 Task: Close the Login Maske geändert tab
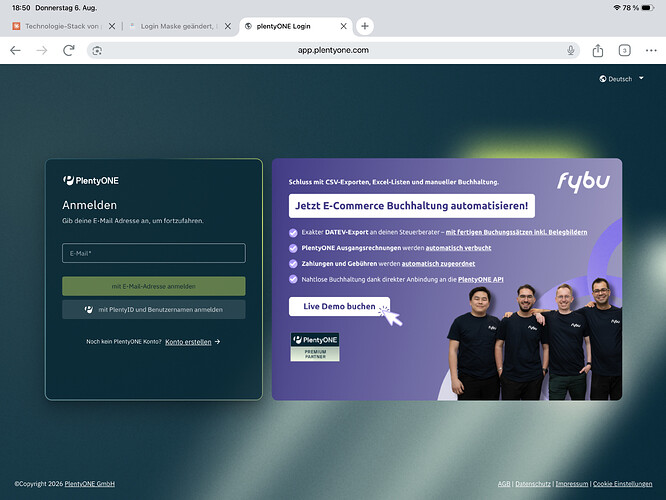click(x=228, y=26)
